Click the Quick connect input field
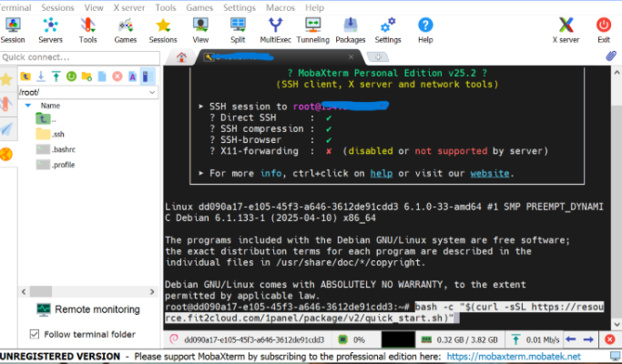622x364 pixels. click(80, 57)
